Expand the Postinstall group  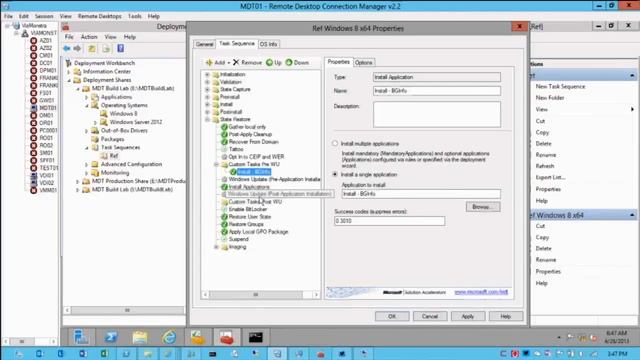[207, 112]
